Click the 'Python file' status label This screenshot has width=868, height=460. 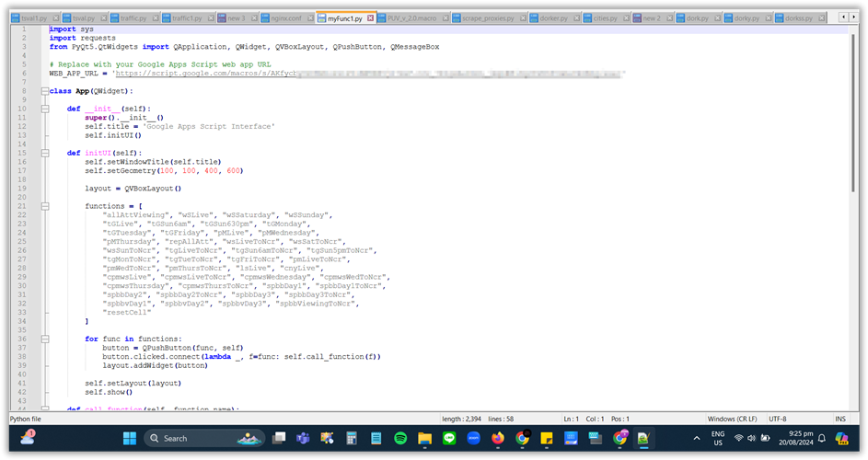pyautogui.click(x=26, y=419)
